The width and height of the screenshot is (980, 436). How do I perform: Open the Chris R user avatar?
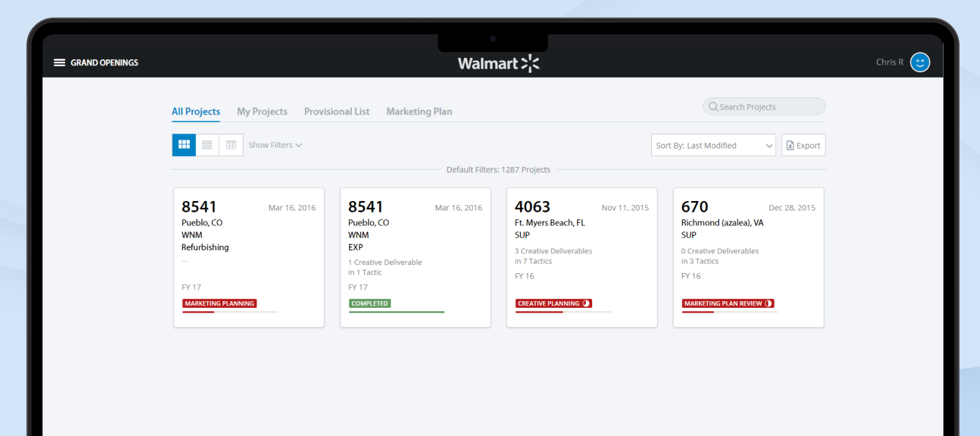tap(919, 63)
